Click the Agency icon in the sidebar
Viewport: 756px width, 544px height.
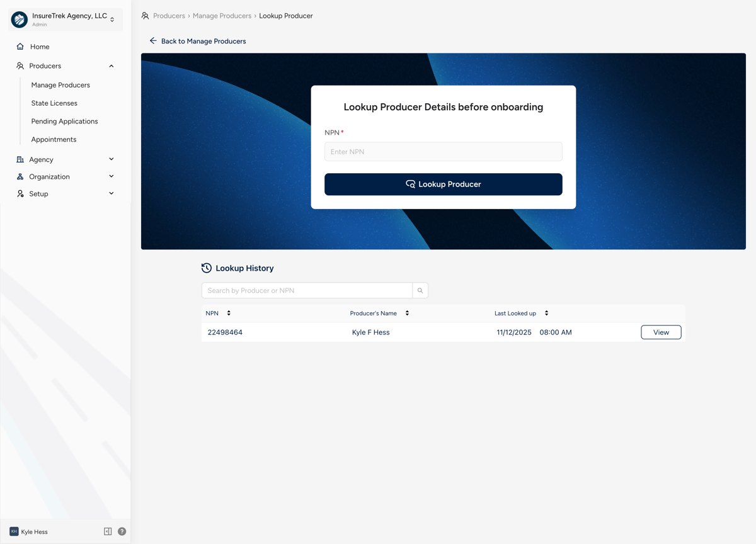20,159
